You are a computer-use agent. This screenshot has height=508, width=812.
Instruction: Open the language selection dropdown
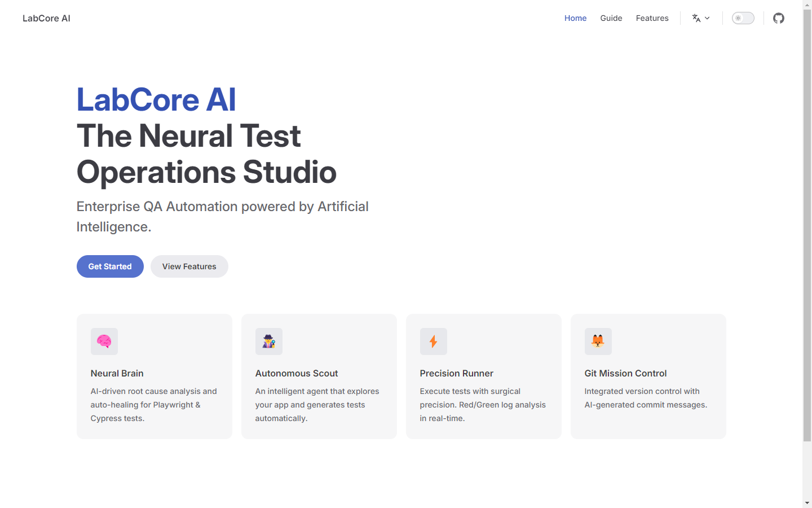pos(701,17)
